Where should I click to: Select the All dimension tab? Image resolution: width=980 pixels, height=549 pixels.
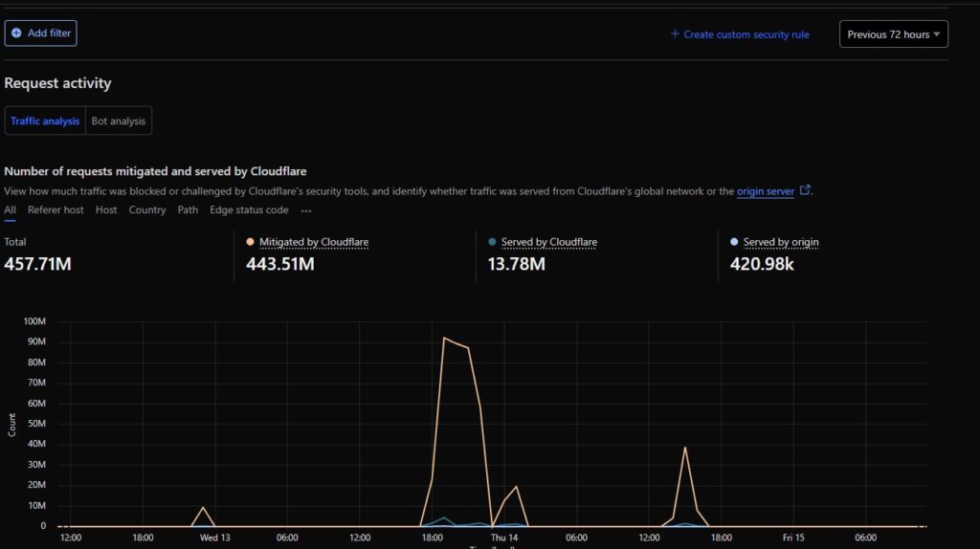10,210
